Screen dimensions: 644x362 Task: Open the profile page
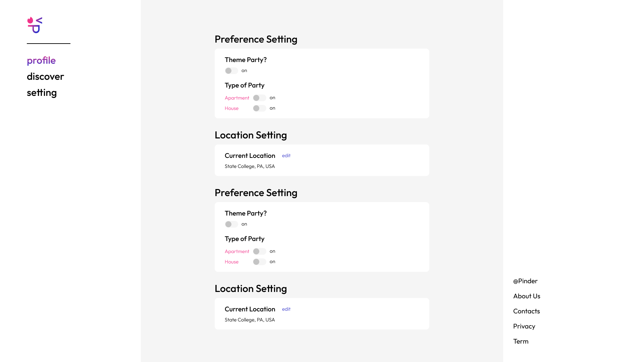pyautogui.click(x=41, y=60)
